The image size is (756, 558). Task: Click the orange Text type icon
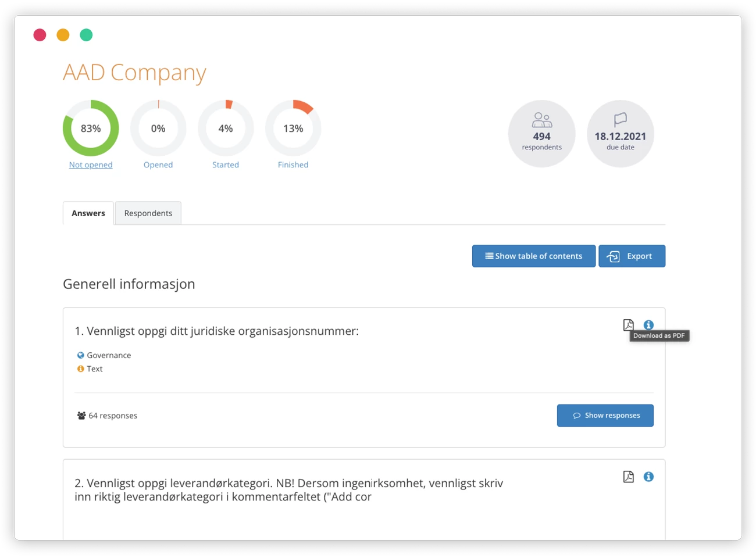81,369
